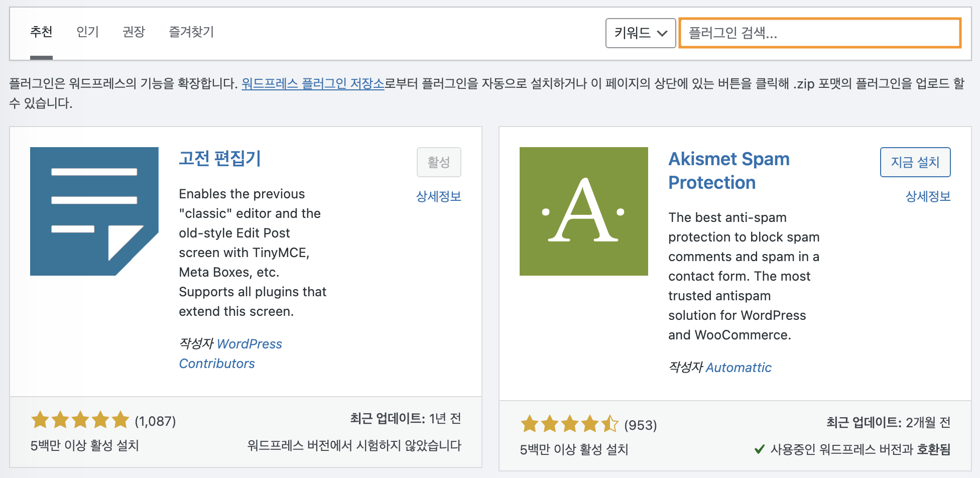Switch to the 즐겨찾기 tab

[x=191, y=32]
